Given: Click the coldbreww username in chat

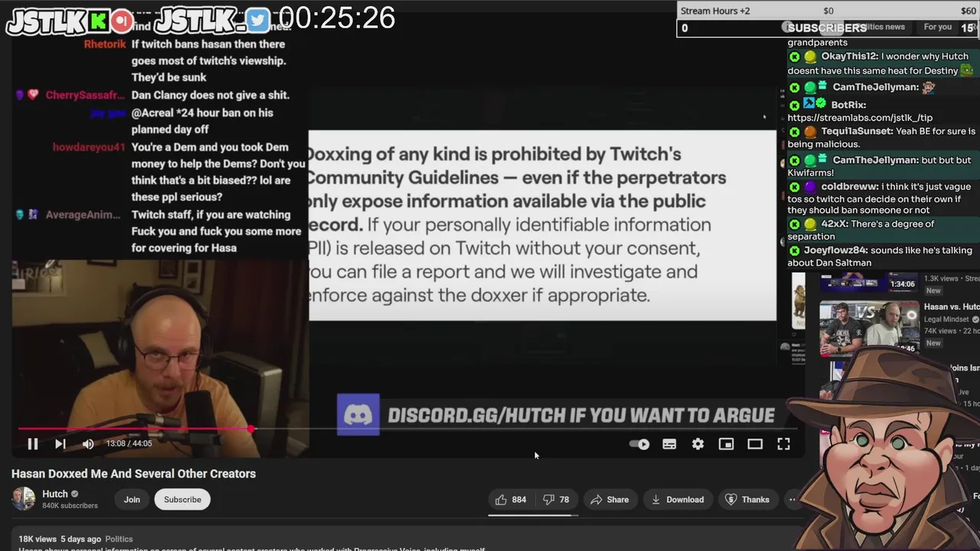Looking at the screenshot, I should tap(850, 187).
